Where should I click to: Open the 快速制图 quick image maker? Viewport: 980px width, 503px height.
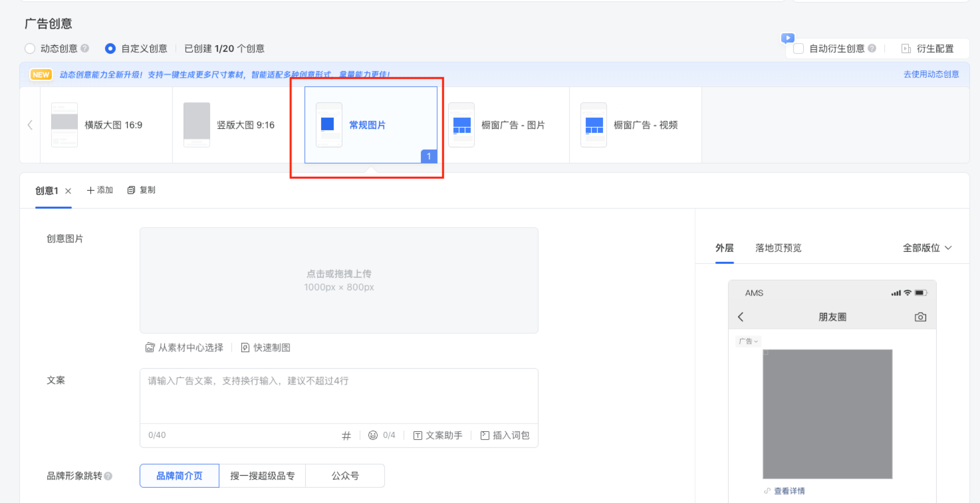(266, 348)
